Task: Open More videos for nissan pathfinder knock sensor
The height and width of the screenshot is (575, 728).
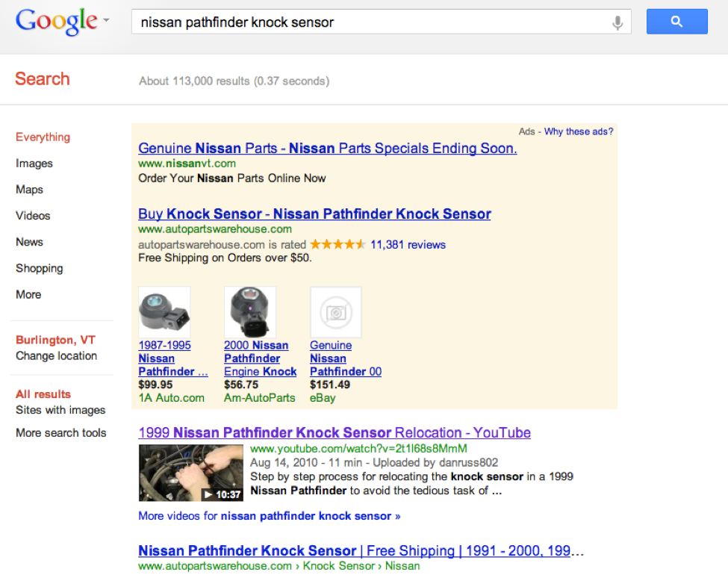Action: 270,516
